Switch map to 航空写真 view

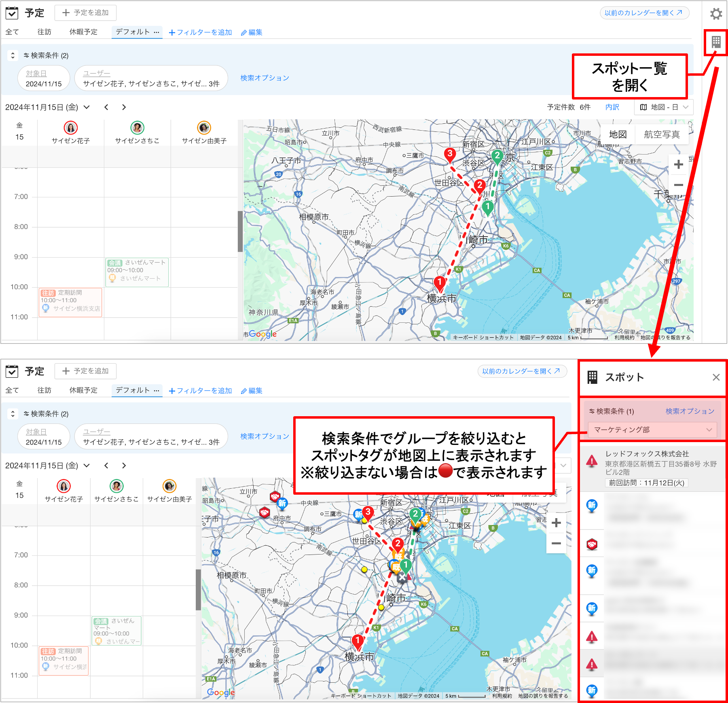(x=662, y=134)
